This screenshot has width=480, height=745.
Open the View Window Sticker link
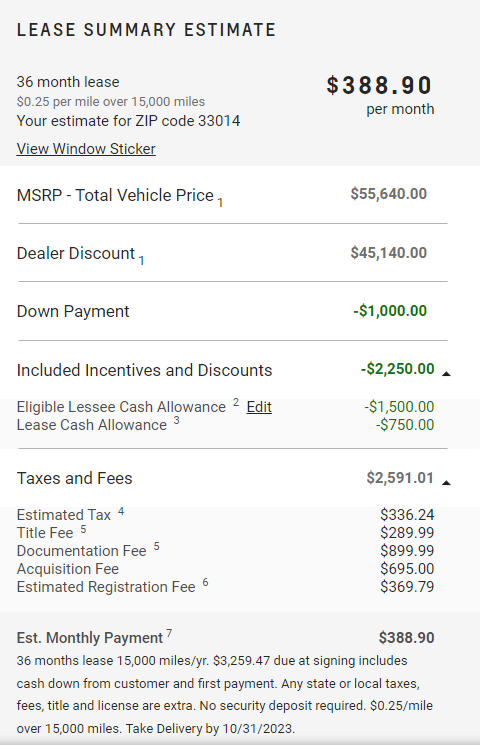pos(86,149)
